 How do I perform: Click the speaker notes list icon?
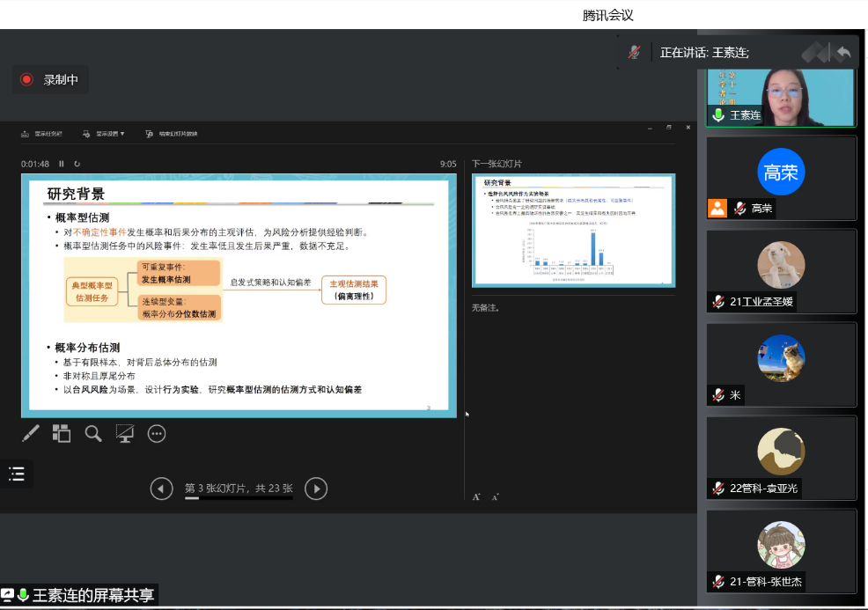(16, 474)
